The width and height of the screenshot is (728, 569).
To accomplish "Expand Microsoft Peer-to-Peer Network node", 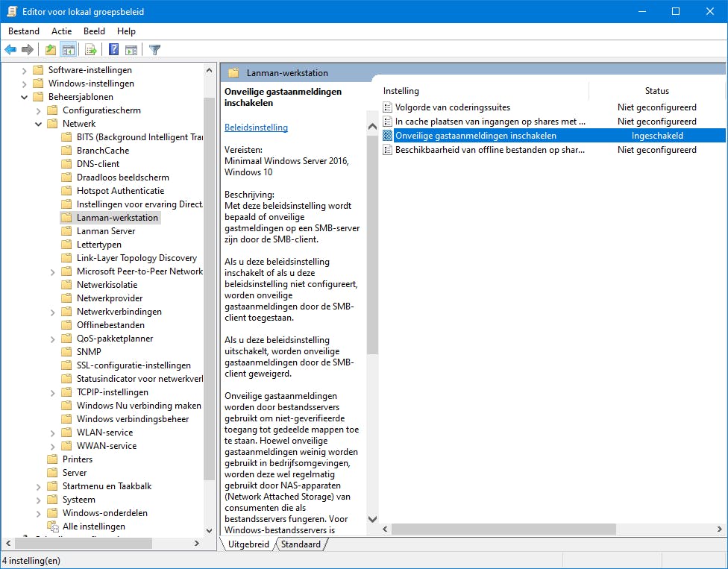I will tap(52, 272).
